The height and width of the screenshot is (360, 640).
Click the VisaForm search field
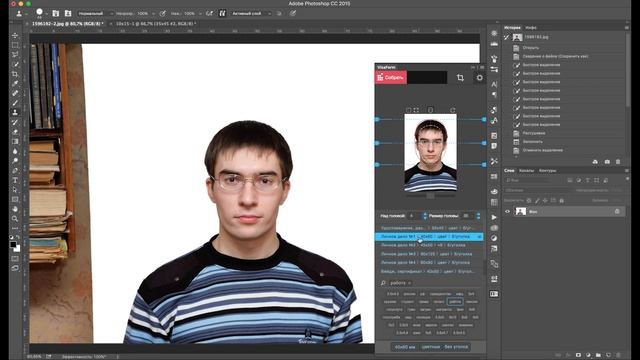tap(431, 283)
